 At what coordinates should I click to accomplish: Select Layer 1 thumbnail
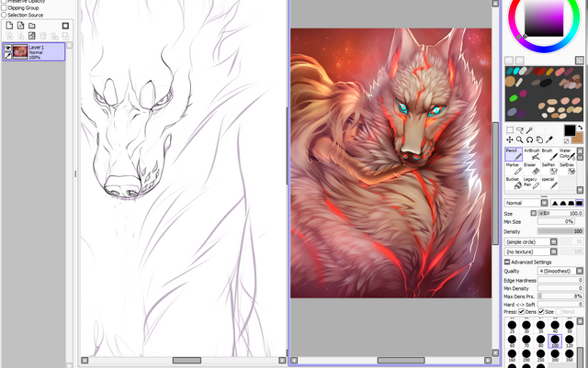(x=20, y=51)
